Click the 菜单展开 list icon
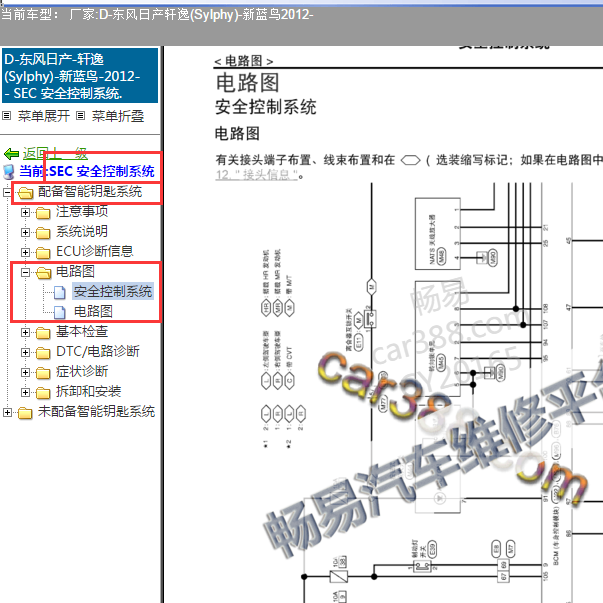603x603 pixels. (7, 115)
